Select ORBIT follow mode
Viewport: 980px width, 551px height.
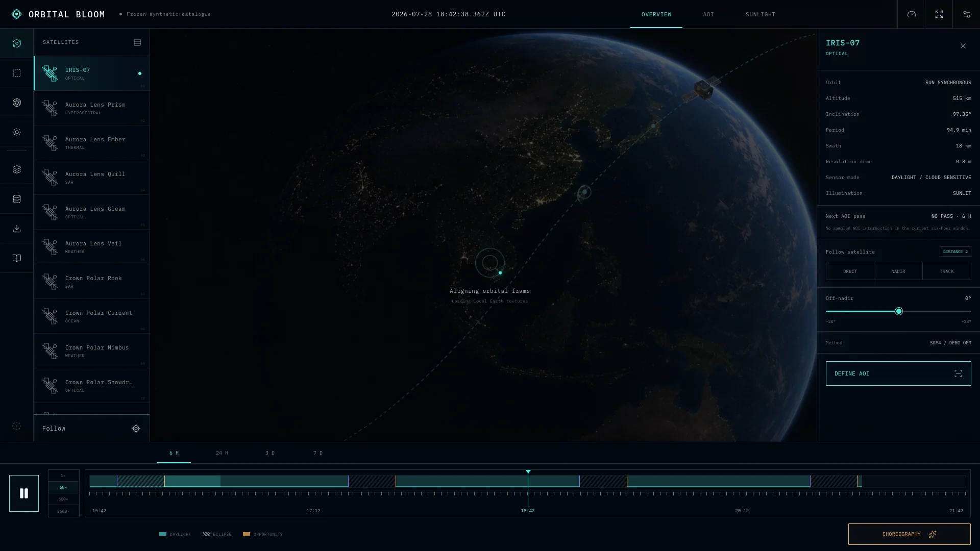850,271
